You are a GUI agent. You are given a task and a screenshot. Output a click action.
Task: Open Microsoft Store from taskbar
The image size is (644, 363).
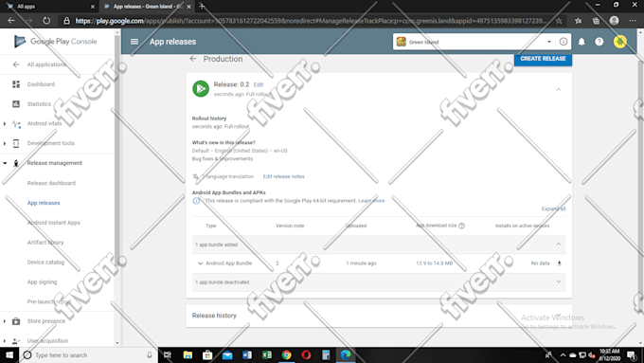pyautogui.click(x=207, y=354)
